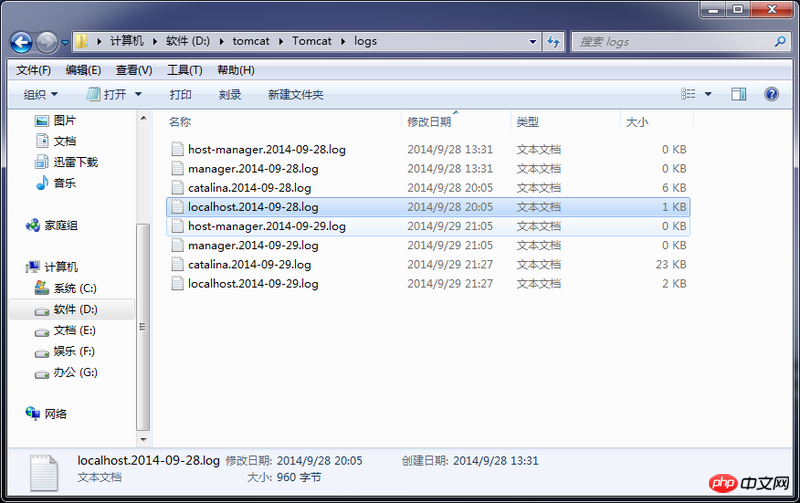Refresh the folder with the refresh button
The image size is (800, 503).
(x=553, y=42)
